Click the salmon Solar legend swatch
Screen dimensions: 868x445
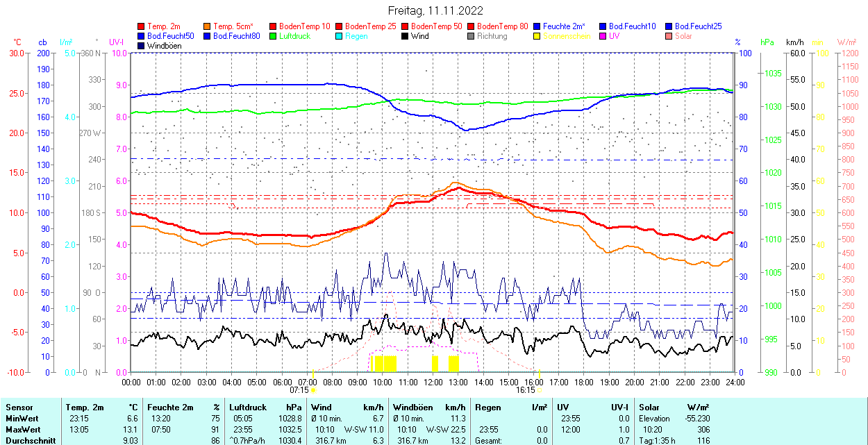669,36
